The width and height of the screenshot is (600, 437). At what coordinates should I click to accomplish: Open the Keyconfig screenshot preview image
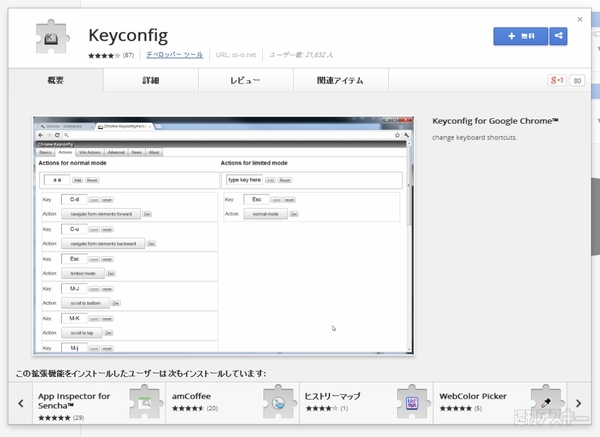click(x=223, y=236)
